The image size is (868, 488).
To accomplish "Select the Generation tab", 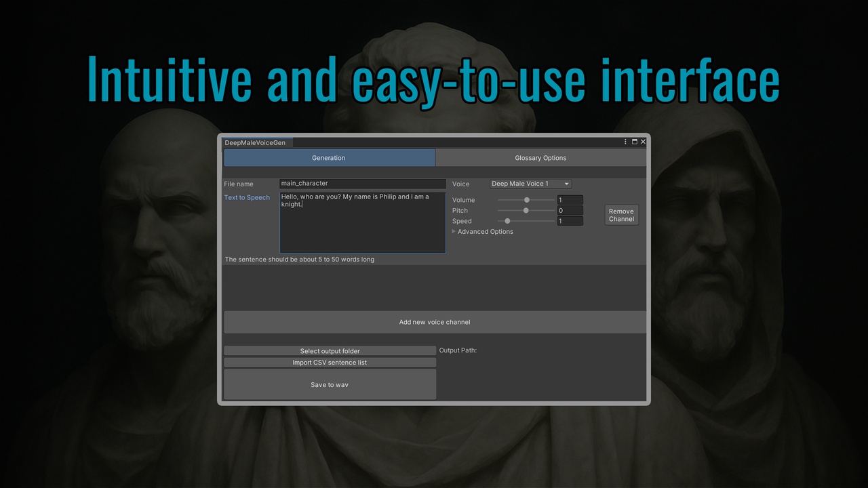I will 329,158.
